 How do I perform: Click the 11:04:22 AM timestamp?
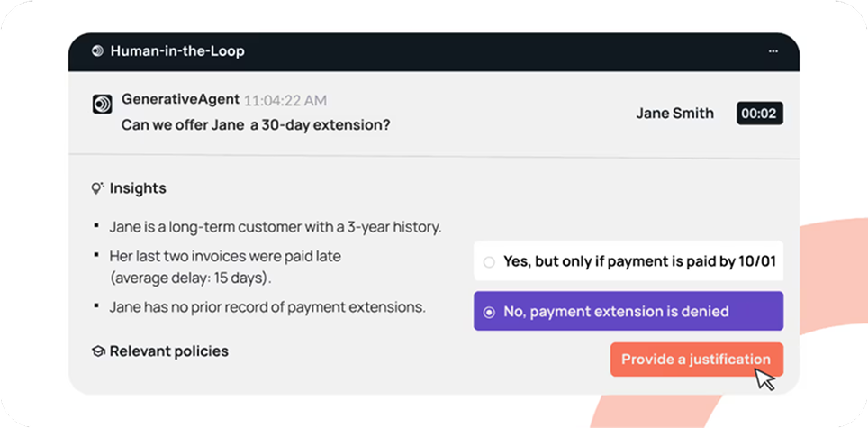tap(285, 100)
